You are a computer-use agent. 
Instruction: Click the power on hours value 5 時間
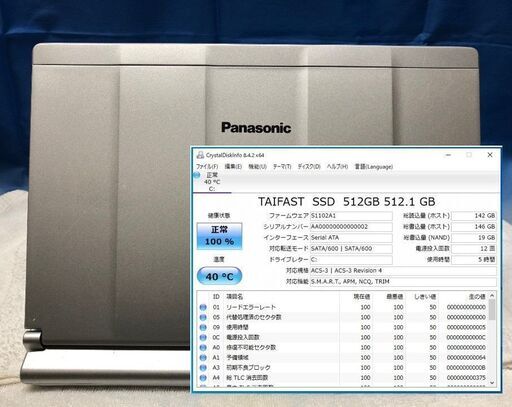[x=474, y=259]
